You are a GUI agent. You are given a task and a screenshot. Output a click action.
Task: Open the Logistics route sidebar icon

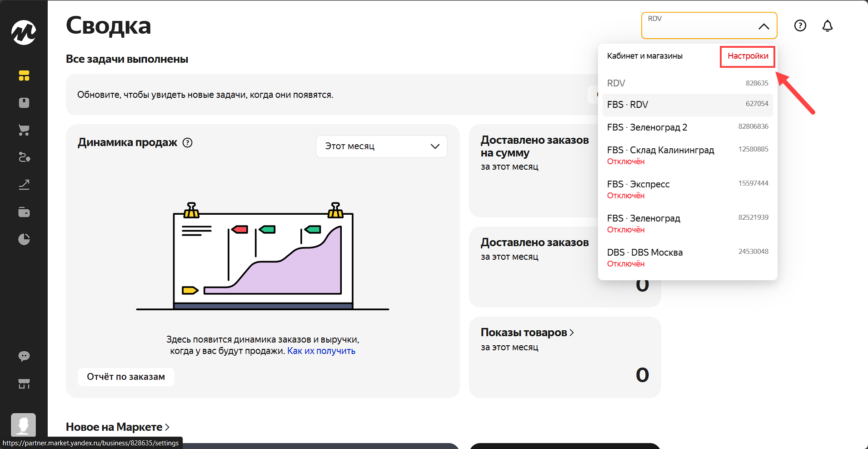24,157
